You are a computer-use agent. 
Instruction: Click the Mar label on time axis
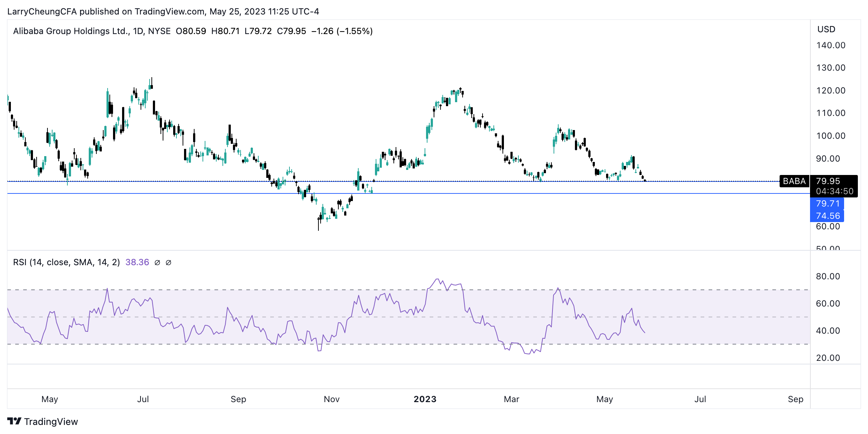(512, 399)
